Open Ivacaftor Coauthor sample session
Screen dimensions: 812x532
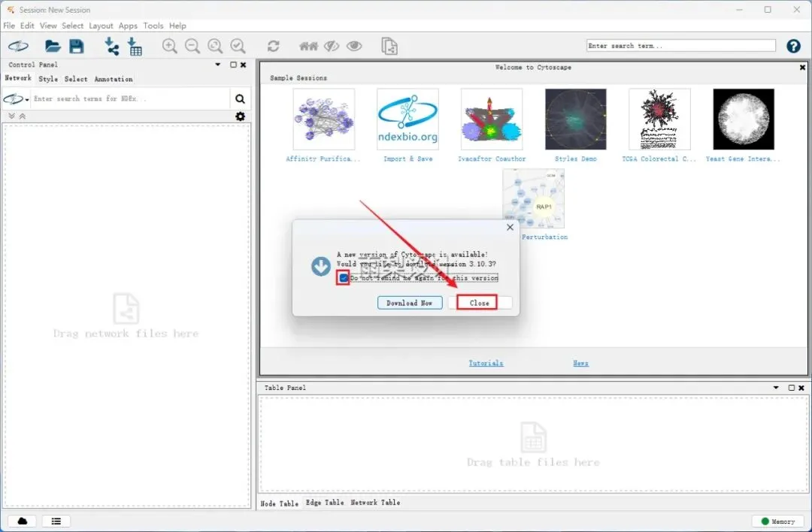[492, 119]
